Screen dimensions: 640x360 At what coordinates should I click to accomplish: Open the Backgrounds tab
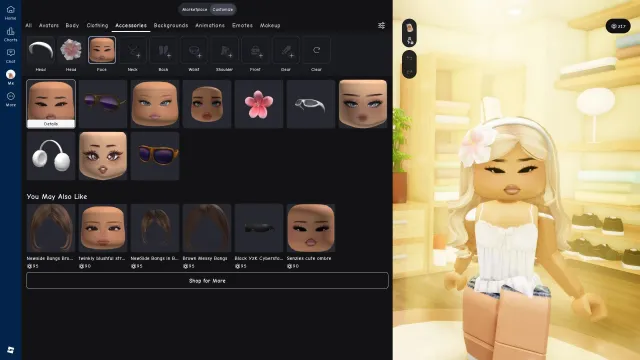171,25
